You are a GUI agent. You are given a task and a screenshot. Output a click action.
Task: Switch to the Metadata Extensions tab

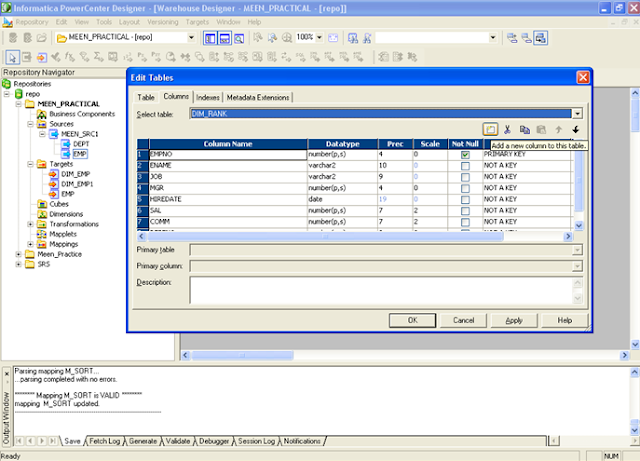[258, 97]
